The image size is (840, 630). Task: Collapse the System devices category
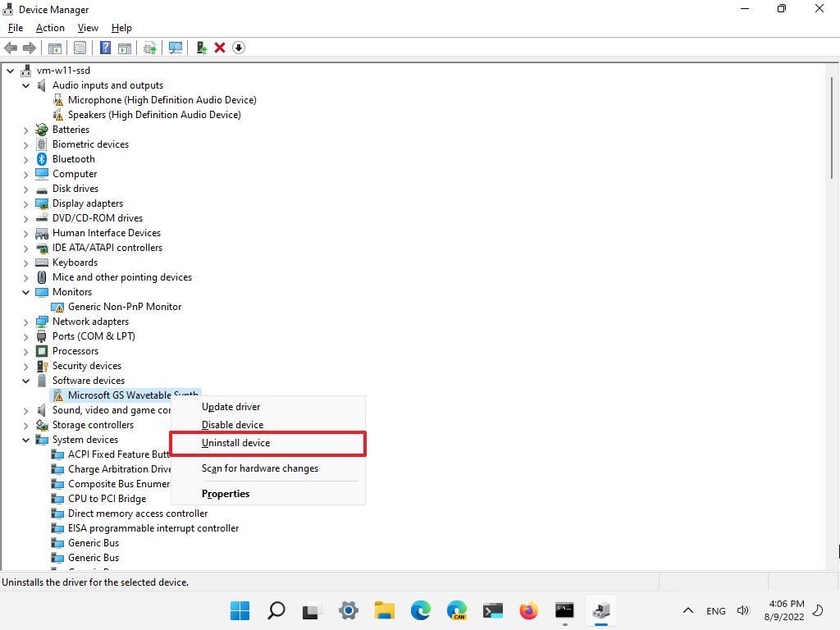(25, 440)
